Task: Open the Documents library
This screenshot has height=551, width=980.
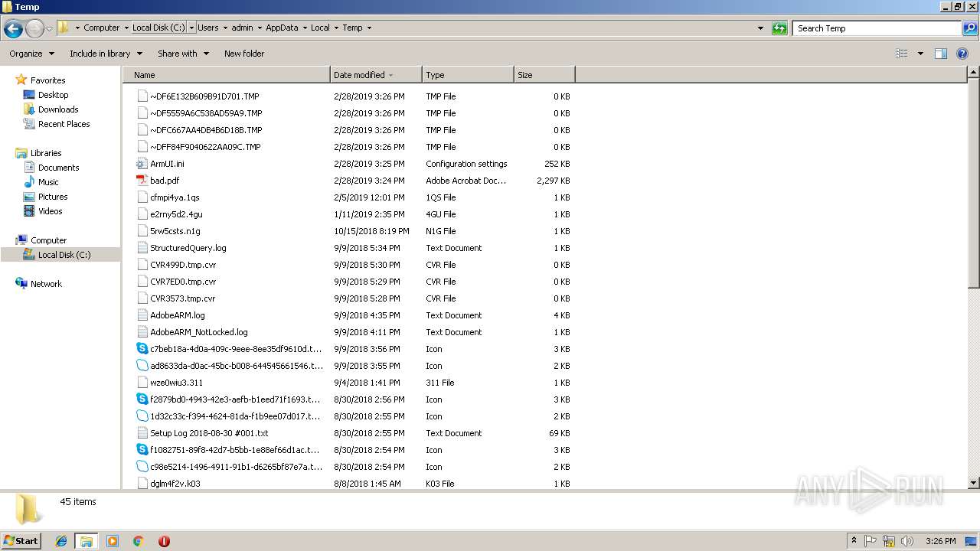Action: point(58,168)
